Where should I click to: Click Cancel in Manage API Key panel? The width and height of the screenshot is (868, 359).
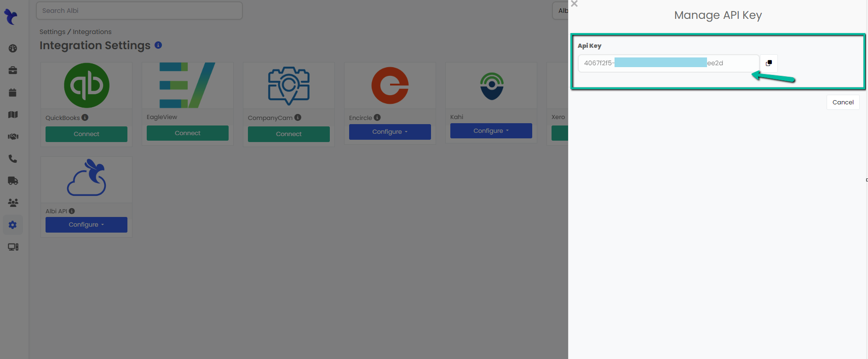pos(843,103)
